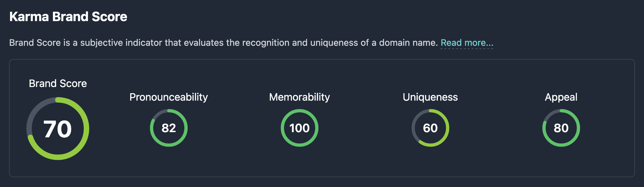The width and height of the screenshot is (644, 187).
Task: Click the Karma Brand Score heading
Action: point(68,17)
